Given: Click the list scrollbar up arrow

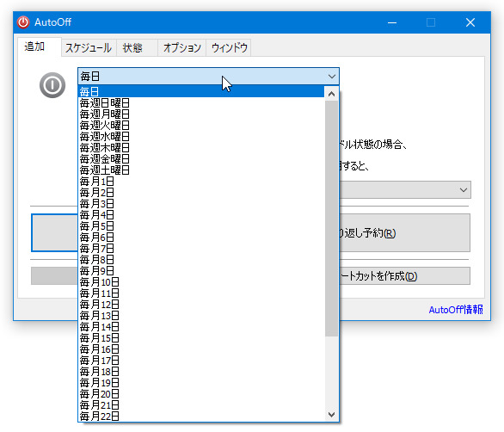Looking at the screenshot, I should pyautogui.click(x=331, y=94).
